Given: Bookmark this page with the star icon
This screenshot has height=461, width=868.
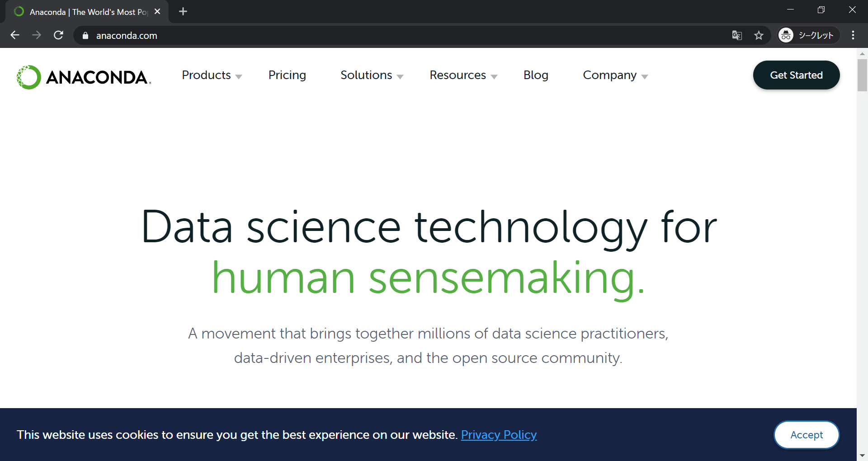Looking at the screenshot, I should (x=759, y=35).
